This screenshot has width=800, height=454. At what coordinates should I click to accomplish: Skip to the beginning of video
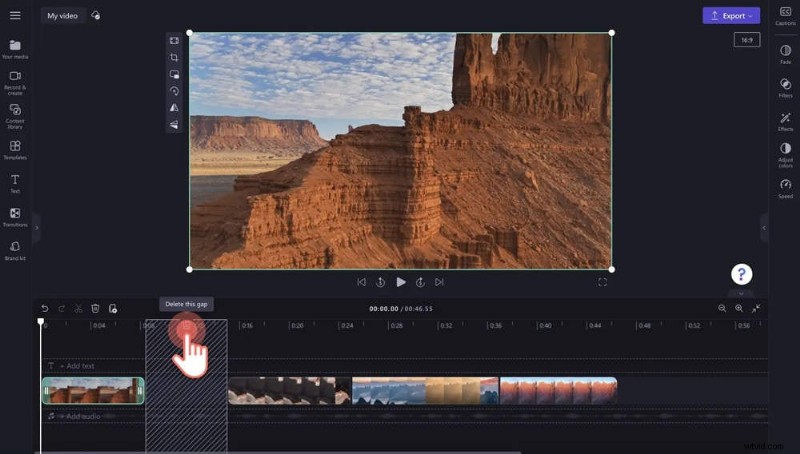[x=362, y=282]
